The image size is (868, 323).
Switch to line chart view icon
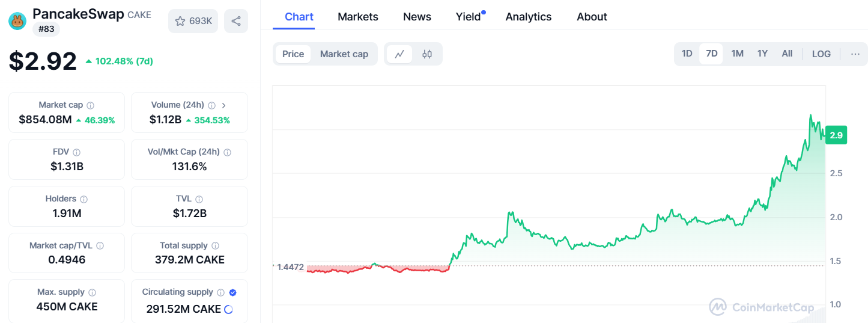(x=399, y=54)
